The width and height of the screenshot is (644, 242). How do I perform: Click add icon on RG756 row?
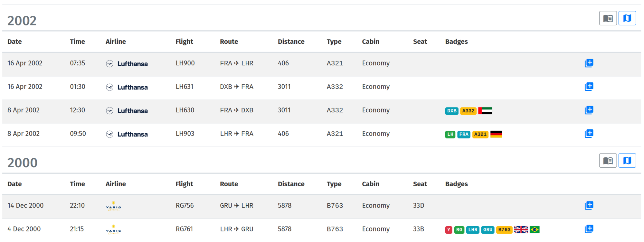point(589,205)
